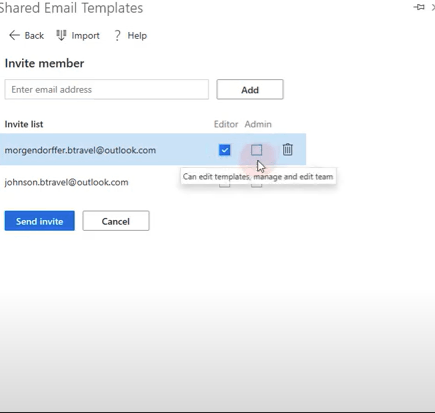
Task: Click the Add button
Action: (x=250, y=89)
